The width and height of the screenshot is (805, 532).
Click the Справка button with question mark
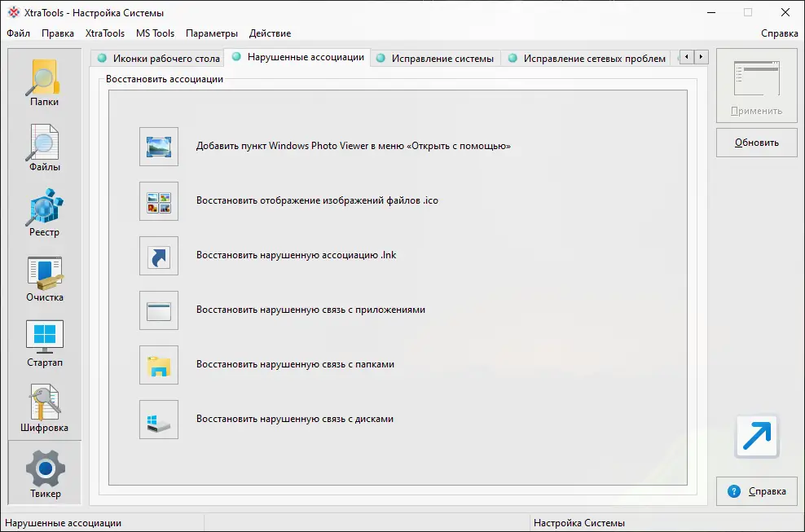click(x=756, y=491)
